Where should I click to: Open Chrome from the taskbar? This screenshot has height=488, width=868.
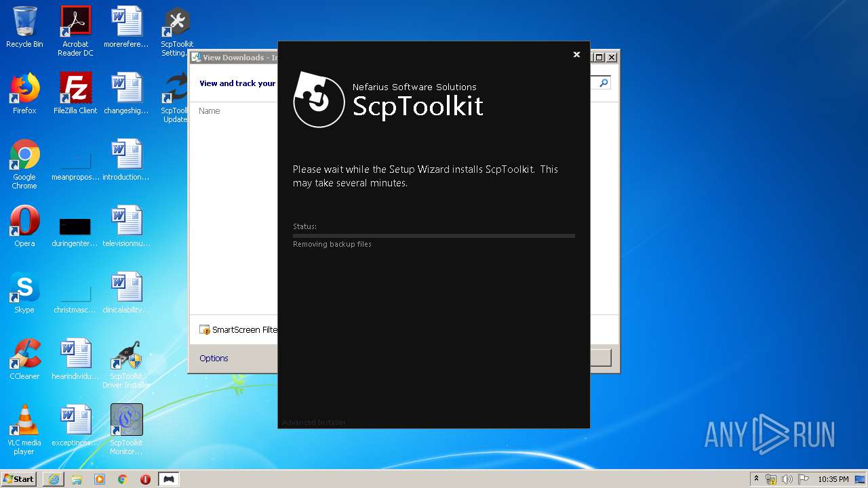click(123, 479)
